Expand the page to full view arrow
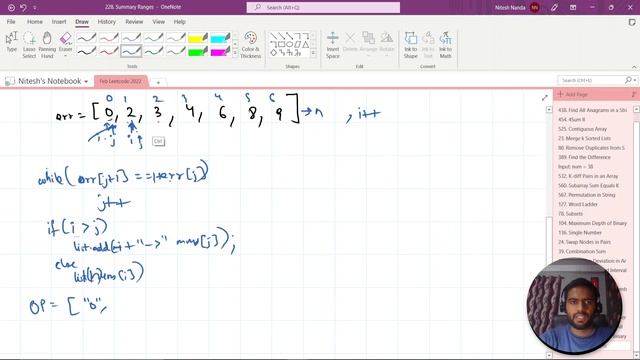The image size is (640, 360). [x=544, y=98]
